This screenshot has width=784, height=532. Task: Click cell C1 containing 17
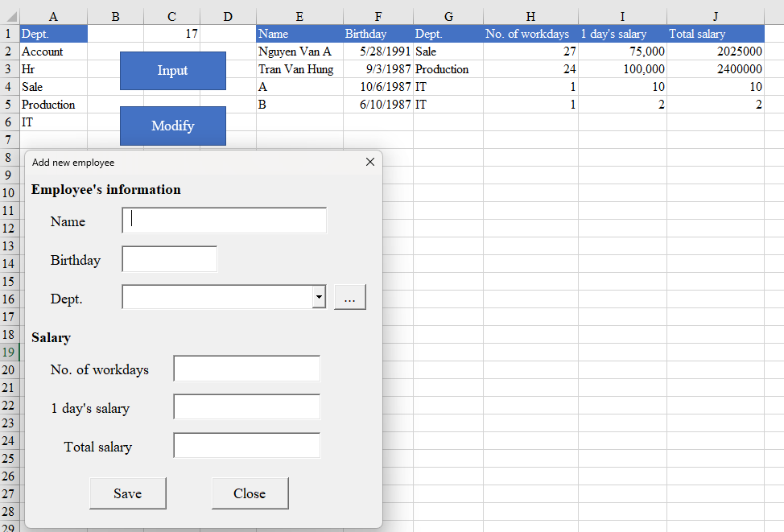(x=172, y=34)
